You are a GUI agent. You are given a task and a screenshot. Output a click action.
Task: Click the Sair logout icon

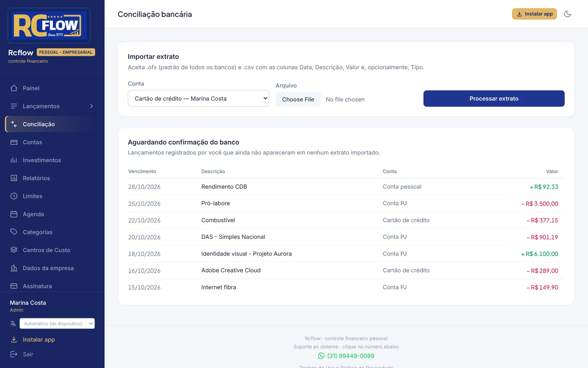click(14, 354)
